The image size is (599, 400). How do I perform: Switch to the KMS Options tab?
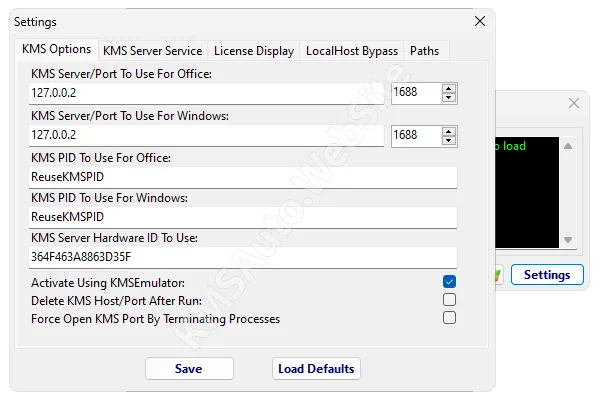[x=57, y=49]
